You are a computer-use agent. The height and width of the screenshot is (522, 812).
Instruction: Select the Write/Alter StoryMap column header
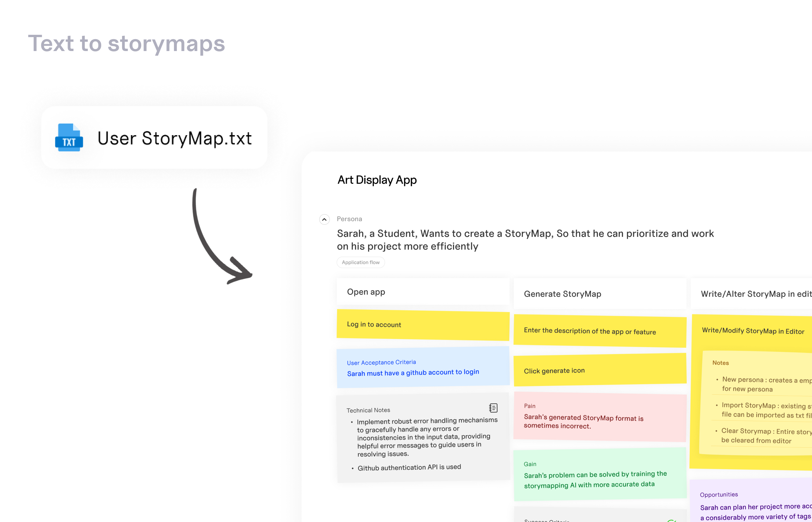[752, 294]
